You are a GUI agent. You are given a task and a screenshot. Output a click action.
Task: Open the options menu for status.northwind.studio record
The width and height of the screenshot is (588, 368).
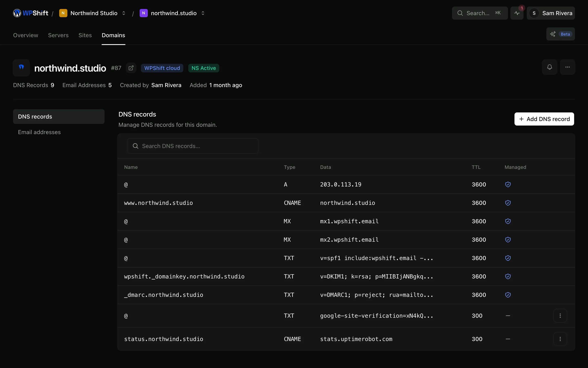point(560,339)
